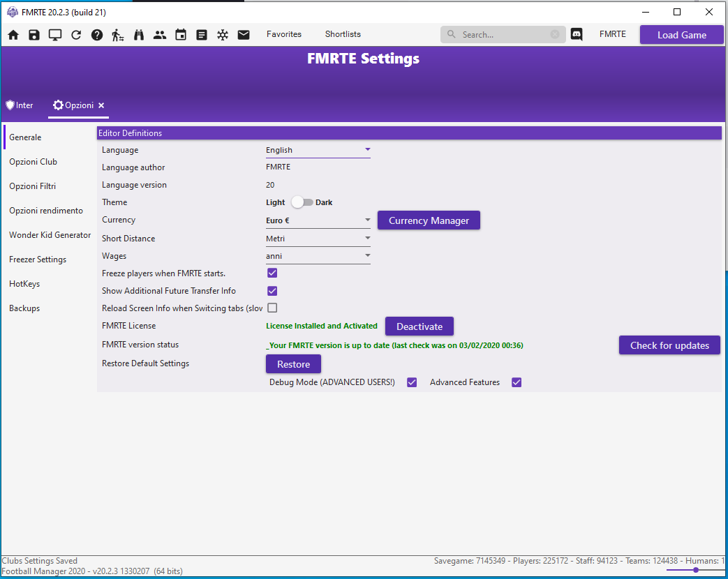The width and height of the screenshot is (728, 579).
Task: Maximize the FMRTE window
Action: (676, 12)
